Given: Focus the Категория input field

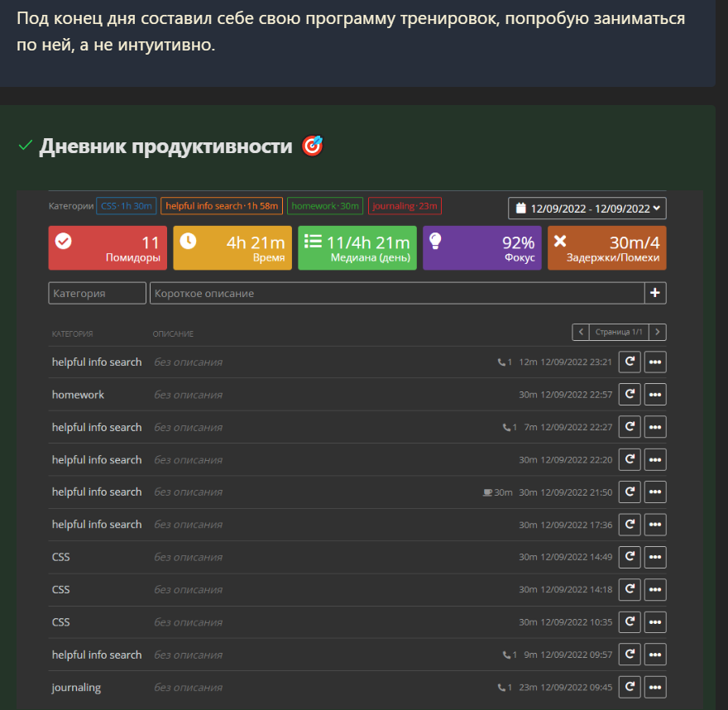Looking at the screenshot, I should point(97,293).
